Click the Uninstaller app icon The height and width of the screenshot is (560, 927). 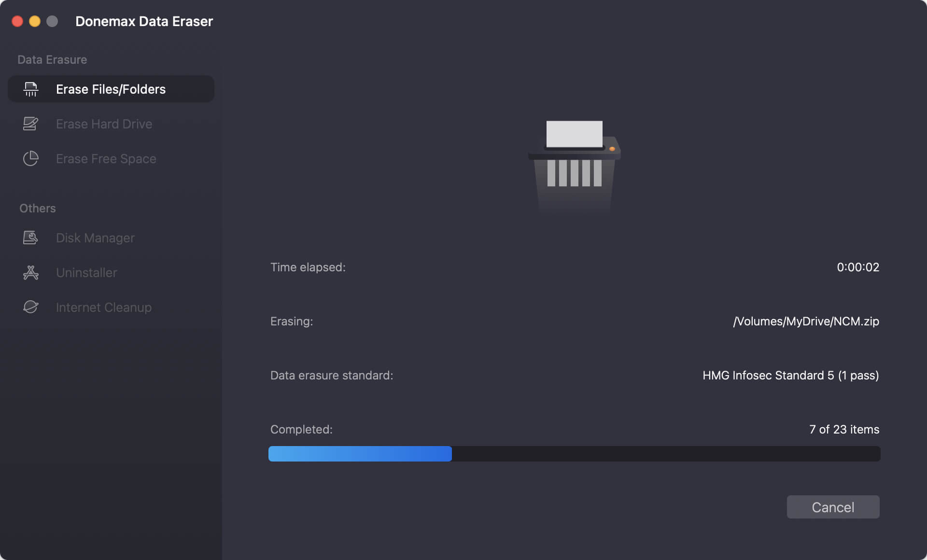(31, 273)
